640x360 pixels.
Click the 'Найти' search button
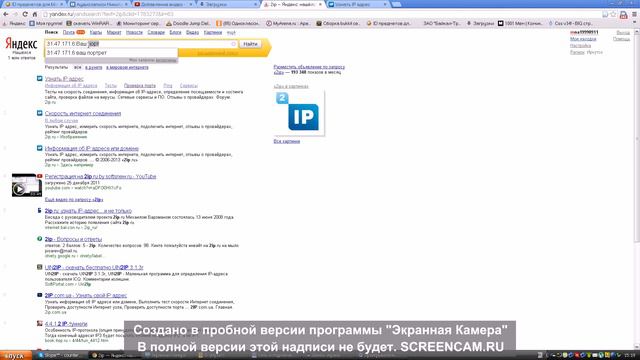tap(250, 44)
